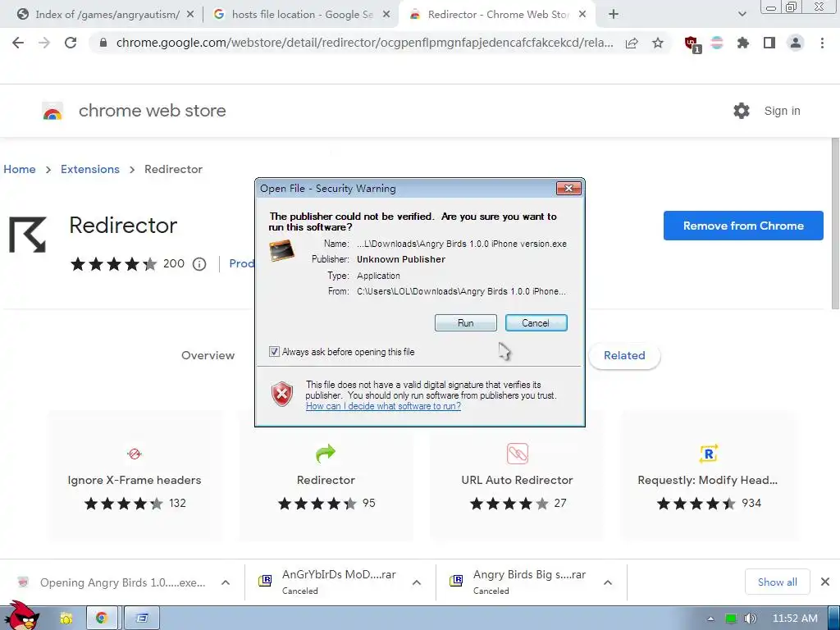This screenshot has height=630, width=840.
Task: Click Remove from Chrome button
Action: click(743, 226)
